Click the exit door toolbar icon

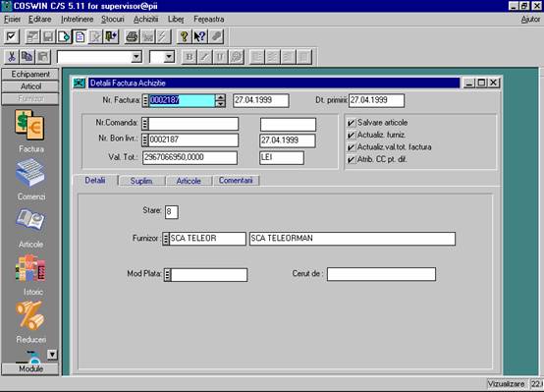[x=111, y=36]
